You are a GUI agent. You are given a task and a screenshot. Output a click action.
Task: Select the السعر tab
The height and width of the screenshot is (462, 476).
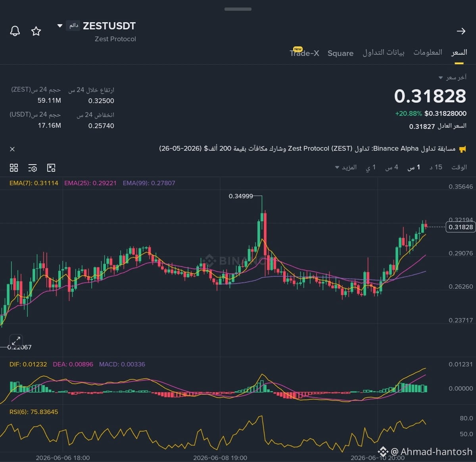tap(459, 53)
